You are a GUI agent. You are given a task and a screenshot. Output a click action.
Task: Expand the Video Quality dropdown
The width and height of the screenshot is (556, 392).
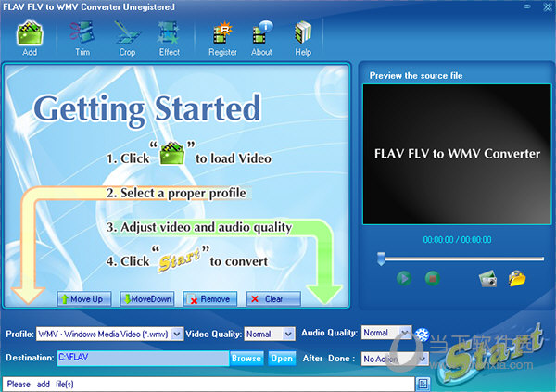click(288, 334)
